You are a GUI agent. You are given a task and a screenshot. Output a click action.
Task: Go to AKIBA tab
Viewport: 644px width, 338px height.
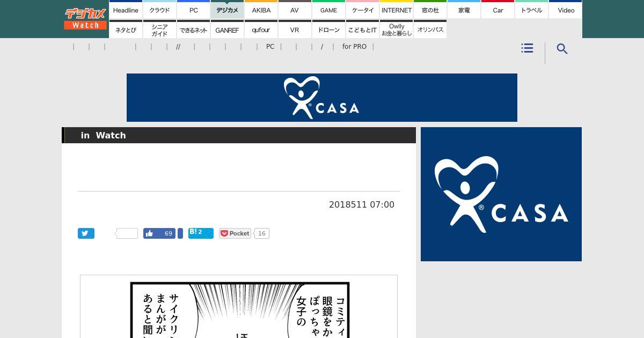pyautogui.click(x=261, y=10)
